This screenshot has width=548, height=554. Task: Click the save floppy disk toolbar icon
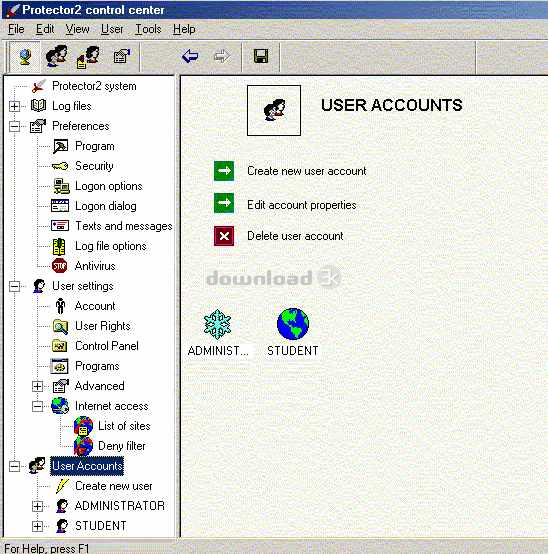click(x=261, y=56)
